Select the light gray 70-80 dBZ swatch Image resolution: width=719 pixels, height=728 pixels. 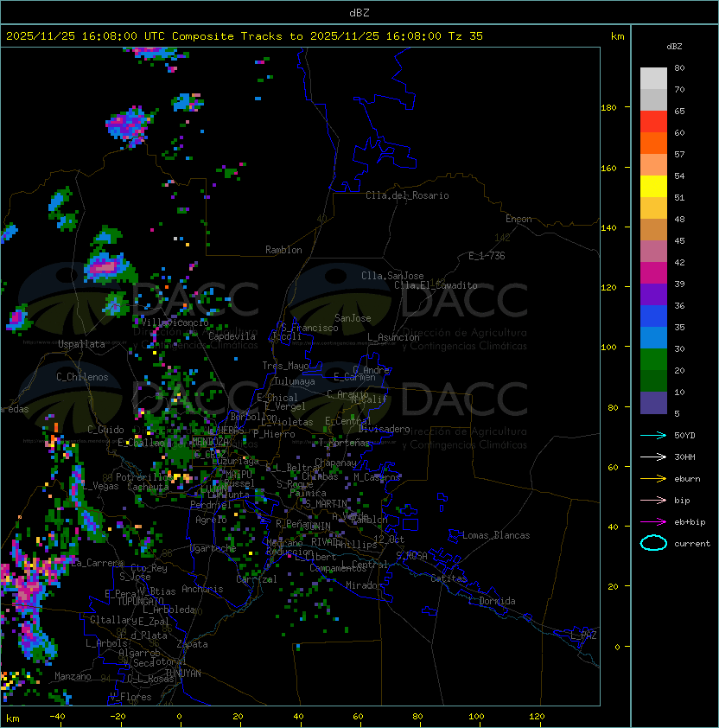click(x=653, y=78)
